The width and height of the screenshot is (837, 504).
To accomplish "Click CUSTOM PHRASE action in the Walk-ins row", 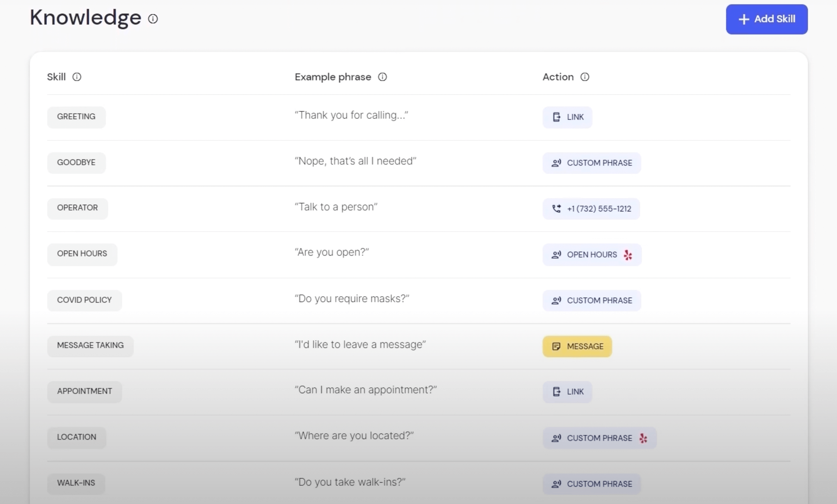I will click(592, 484).
